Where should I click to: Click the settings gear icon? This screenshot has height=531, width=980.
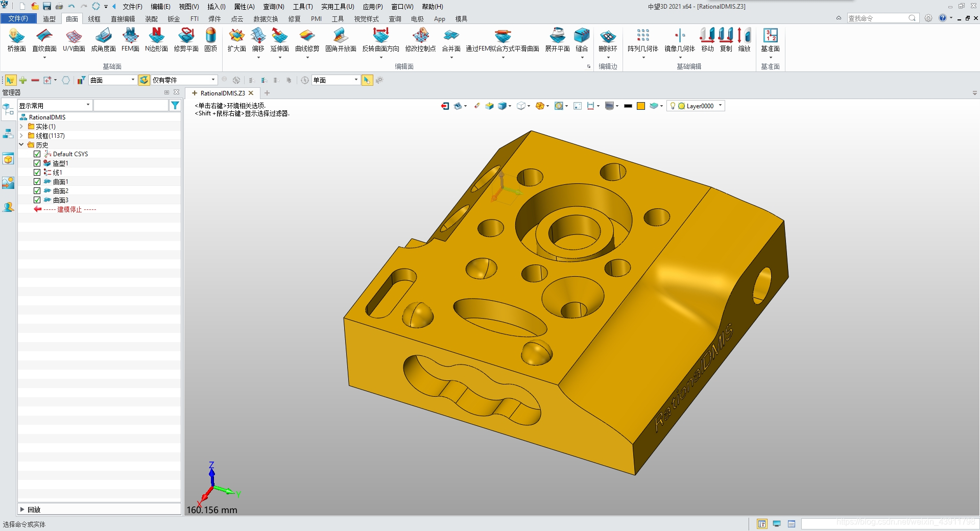(x=928, y=18)
